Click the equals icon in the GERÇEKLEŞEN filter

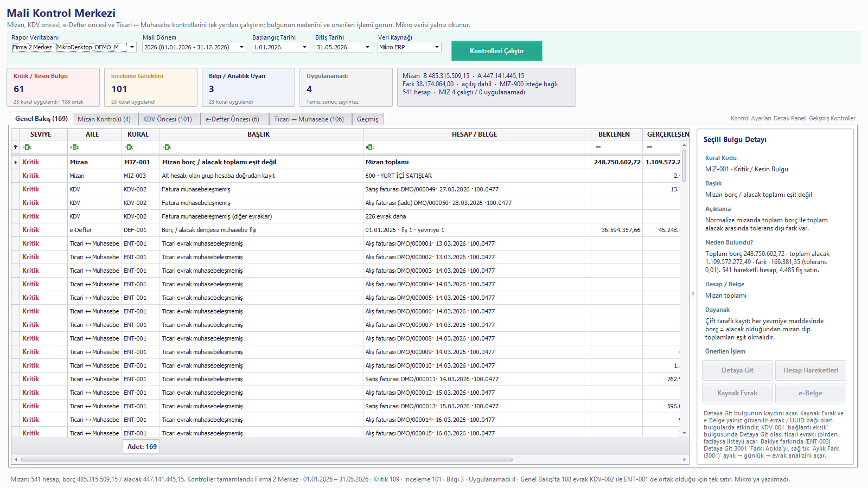[649, 147]
